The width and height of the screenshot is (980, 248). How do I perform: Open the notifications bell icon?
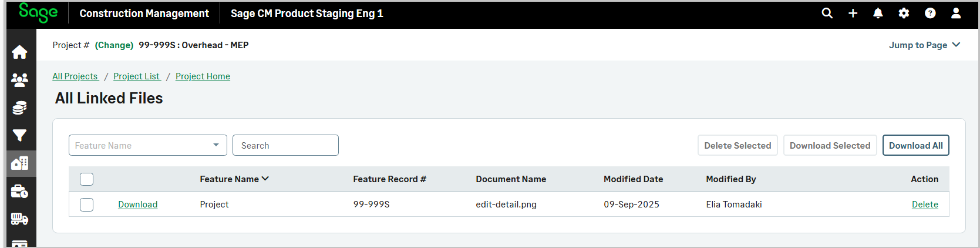[878, 13]
